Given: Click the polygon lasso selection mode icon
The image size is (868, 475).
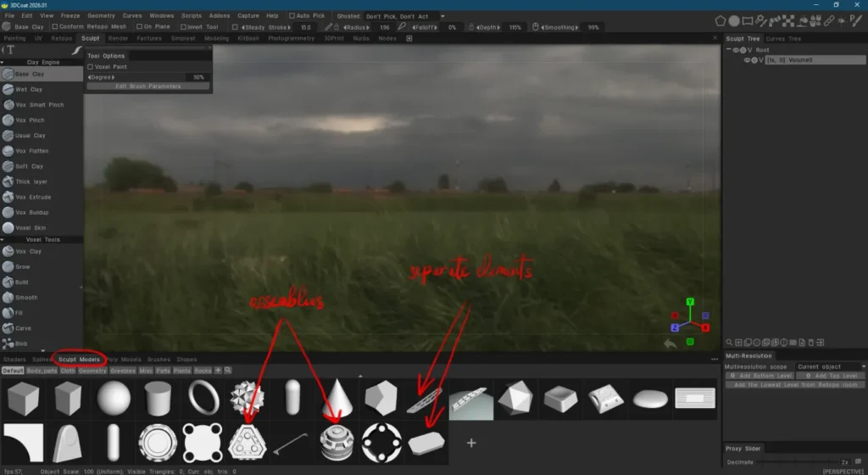Looking at the screenshot, I should coord(721,20).
